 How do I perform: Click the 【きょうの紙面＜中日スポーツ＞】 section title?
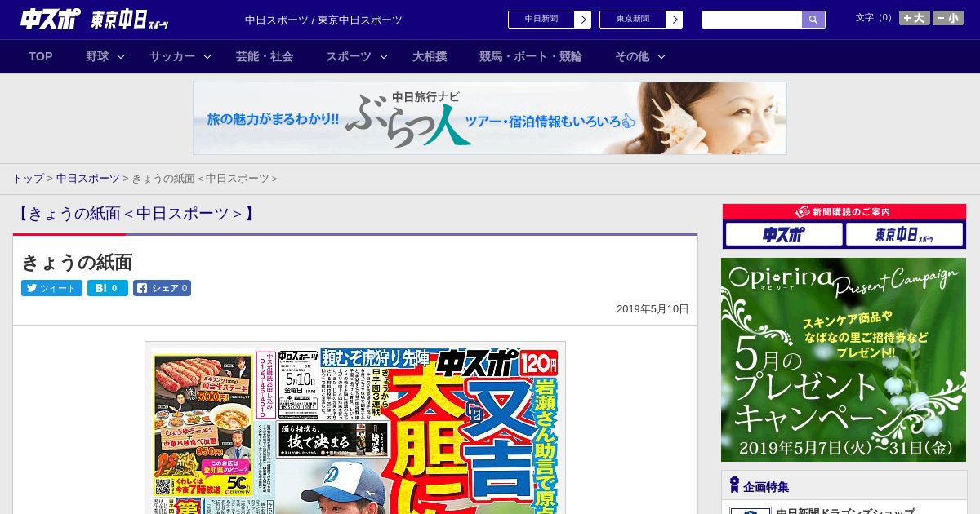point(136,214)
